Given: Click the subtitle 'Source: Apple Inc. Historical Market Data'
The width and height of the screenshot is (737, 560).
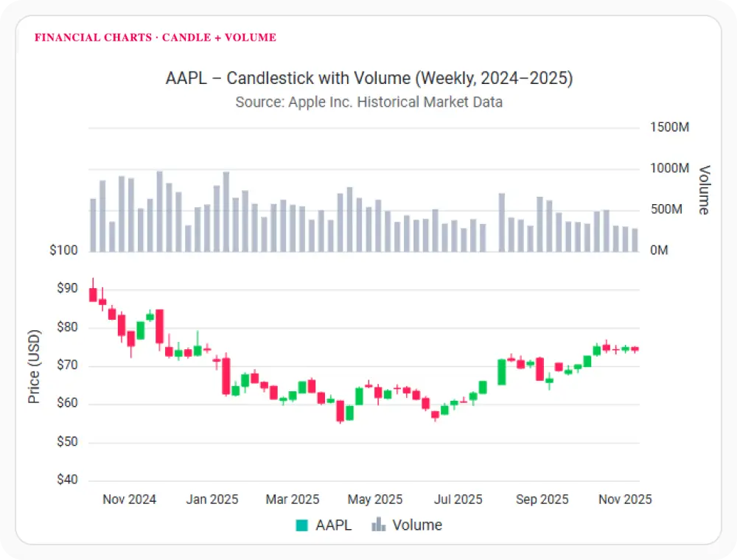Looking at the screenshot, I should coord(369,102).
